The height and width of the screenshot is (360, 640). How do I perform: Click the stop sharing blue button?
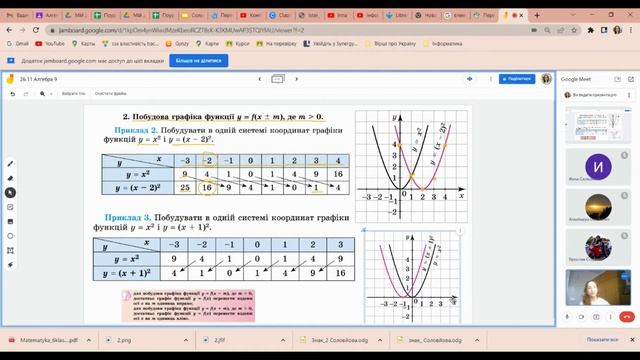point(199,60)
